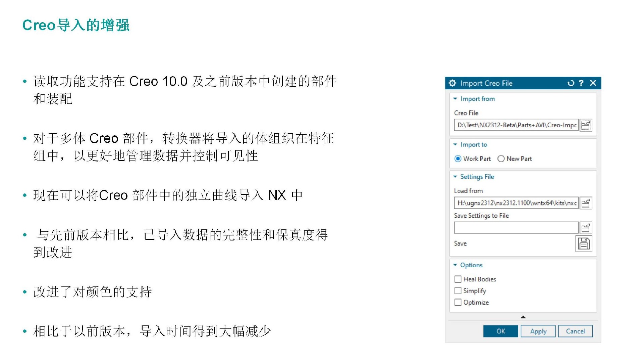Enable the Simplify checkbox

(x=458, y=291)
